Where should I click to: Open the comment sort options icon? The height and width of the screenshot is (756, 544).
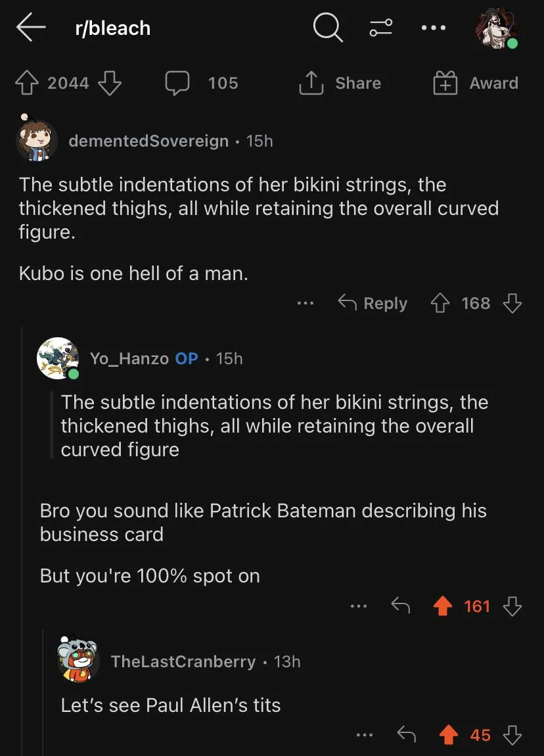coord(381,28)
